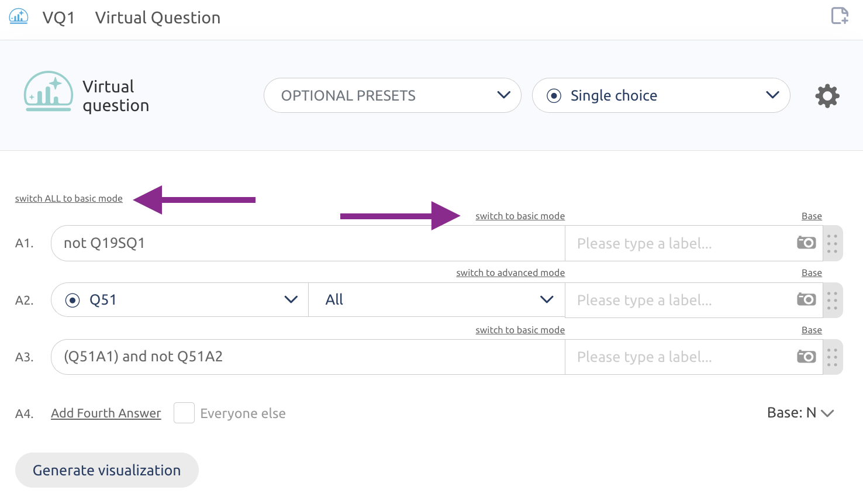Open the settings gear icon
This screenshot has width=863, height=504.
(x=827, y=96)
